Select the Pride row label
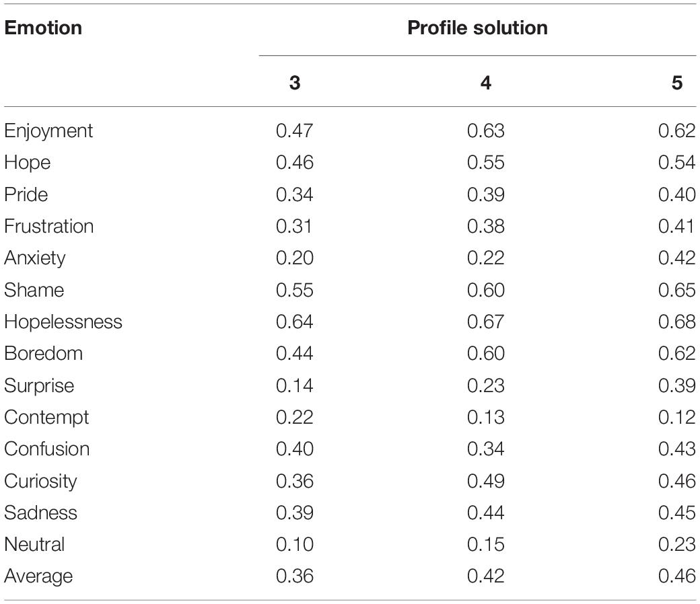This screenshot has width=700, height=604. click(26, 194)
